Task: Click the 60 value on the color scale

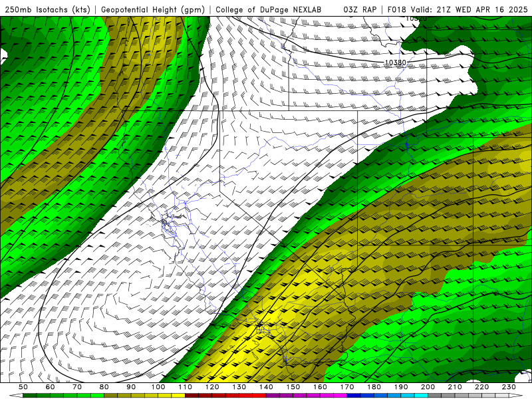Action: click(x=50, y=387)
